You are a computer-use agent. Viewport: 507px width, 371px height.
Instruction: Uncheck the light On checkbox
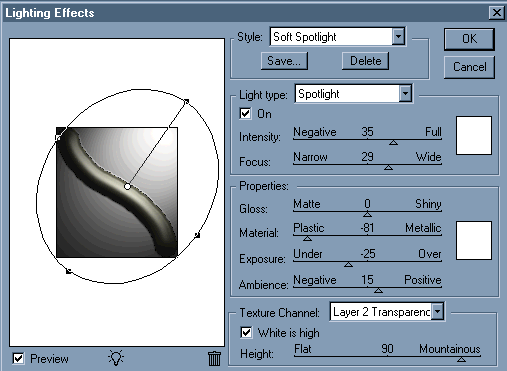[x=245, y=114]
